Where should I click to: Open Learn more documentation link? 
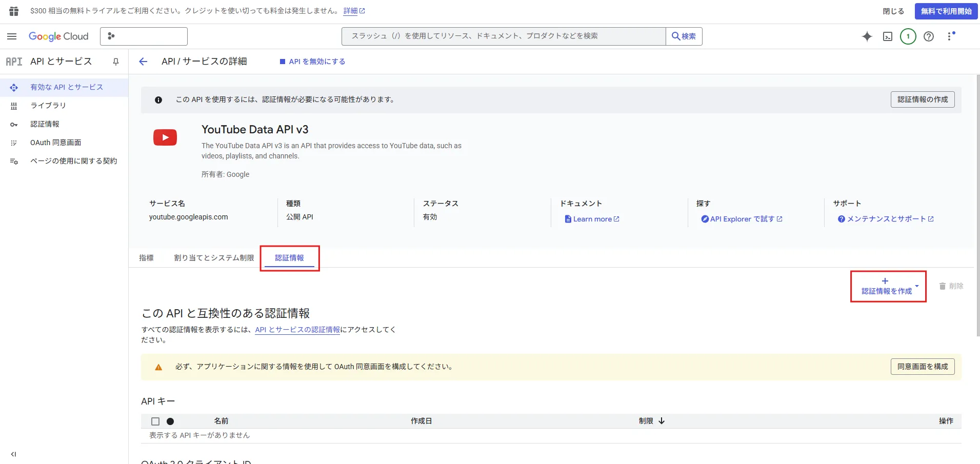pos(592,219)
